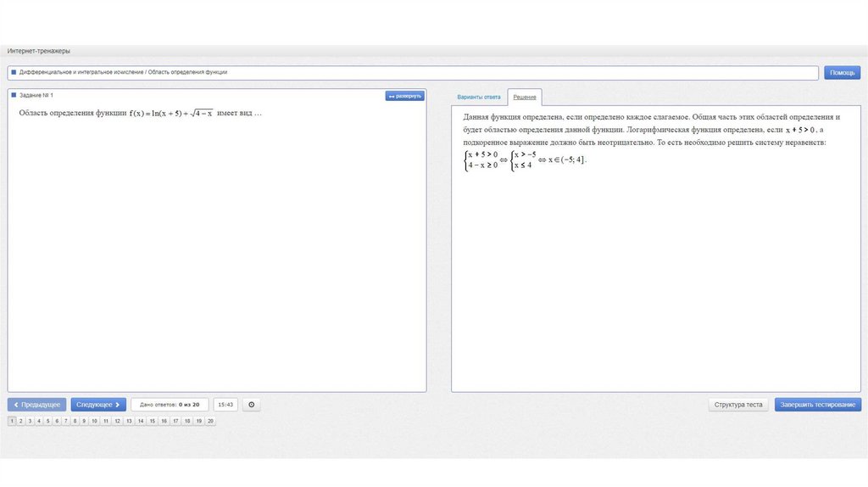Image resolution: width=868 pixels, height=487 pixels.
Task: Click the solution result x∈(−5; 4]
Action: pyautogui.click(x=567, y=160)
